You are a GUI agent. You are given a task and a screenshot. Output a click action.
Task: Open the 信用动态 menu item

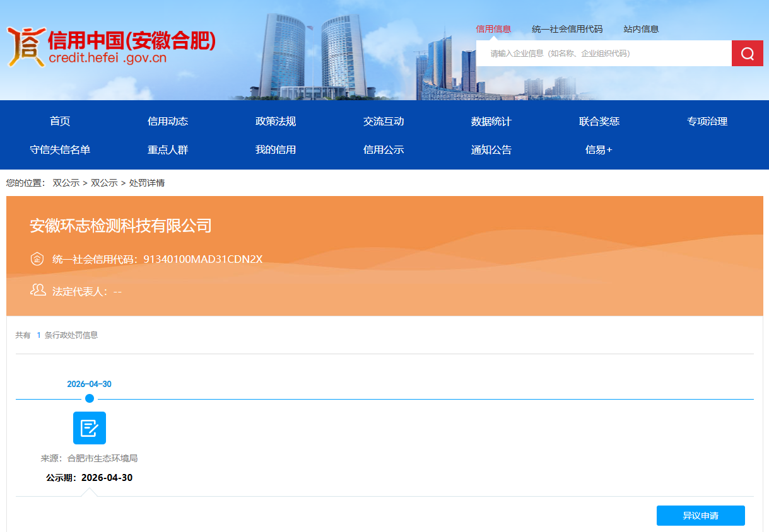(168, 122)
